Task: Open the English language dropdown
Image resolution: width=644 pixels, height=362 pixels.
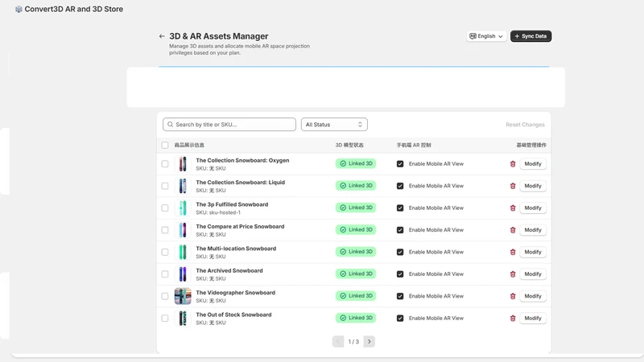Action: (x=486, y=36)
